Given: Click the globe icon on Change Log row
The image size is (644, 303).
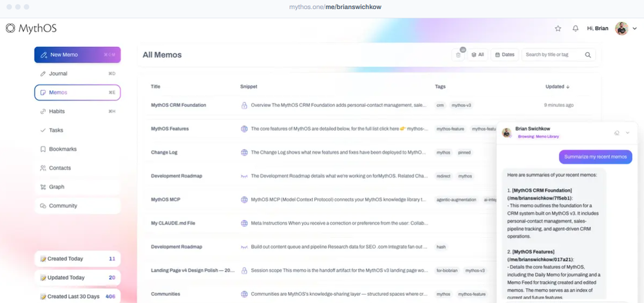Looking at the screenshot, I should pyautogui.click(x=244, y=152).
